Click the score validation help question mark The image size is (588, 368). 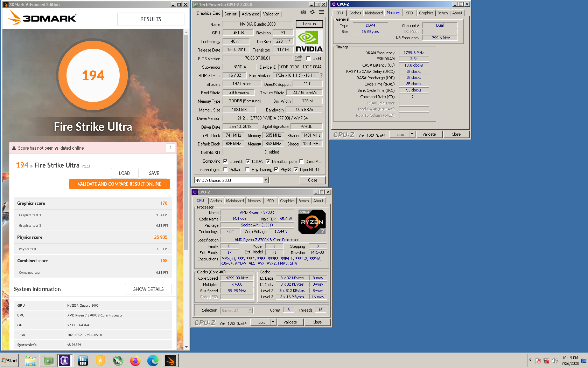(170, 148)
